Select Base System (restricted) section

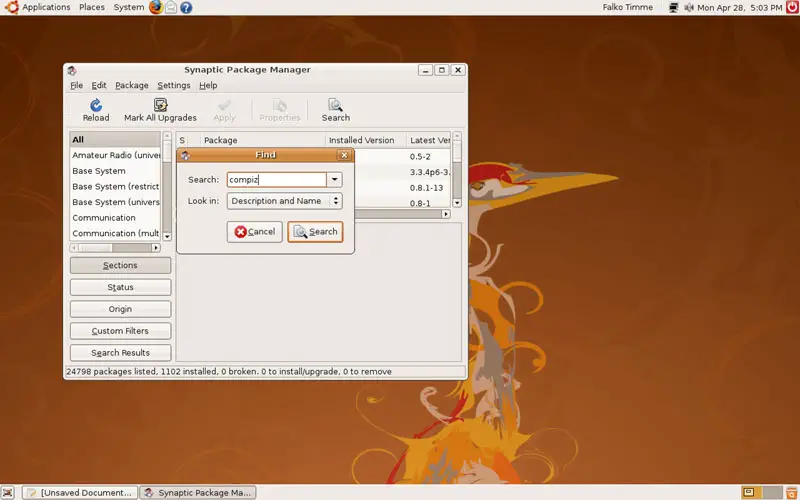tap(115, 187)
